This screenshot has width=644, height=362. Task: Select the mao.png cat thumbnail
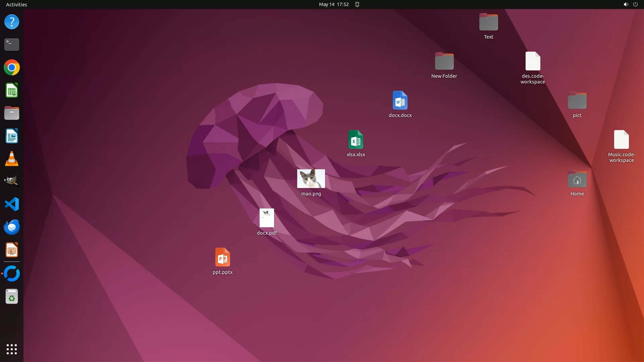[311, 179]
